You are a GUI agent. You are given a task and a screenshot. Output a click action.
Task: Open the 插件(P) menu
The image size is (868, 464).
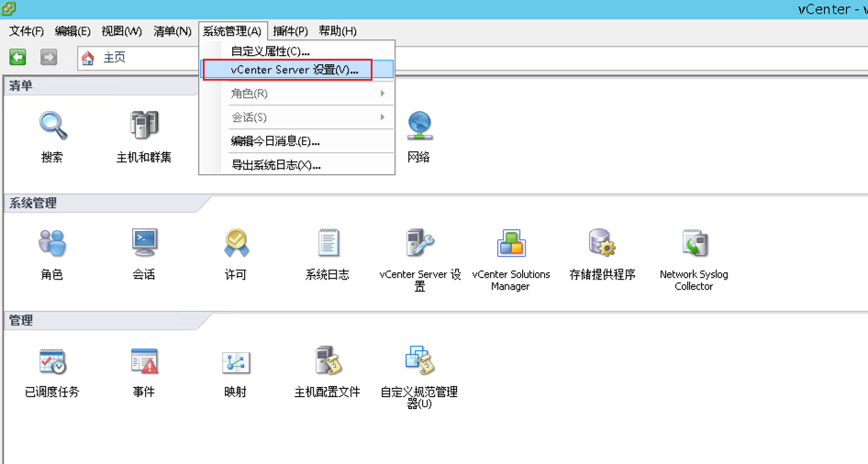pyautogui.click(x=290, y=31)
